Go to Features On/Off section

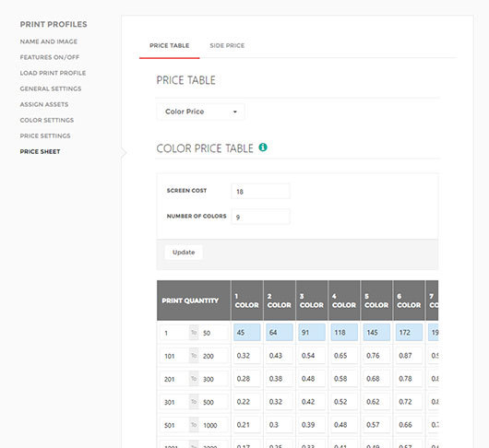50,57
